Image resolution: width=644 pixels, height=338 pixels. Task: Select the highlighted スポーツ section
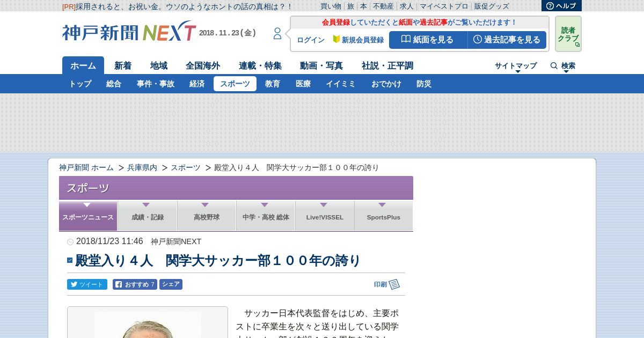(235, 84)
